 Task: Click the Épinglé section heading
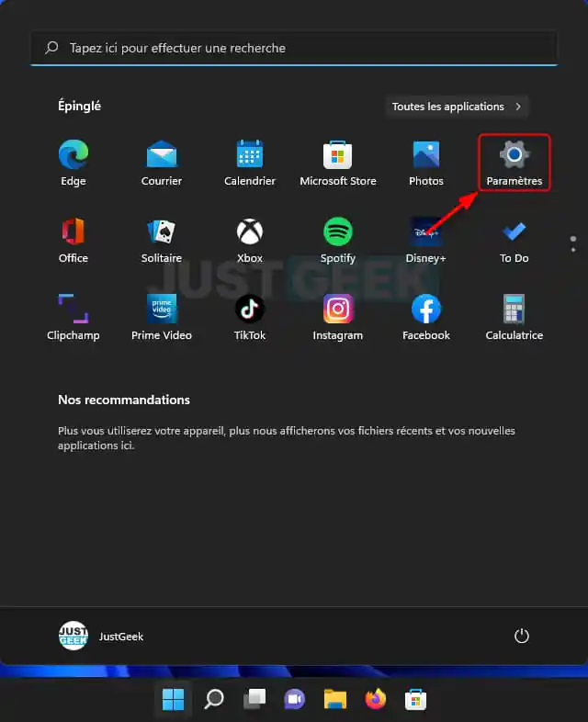[79, 106]
